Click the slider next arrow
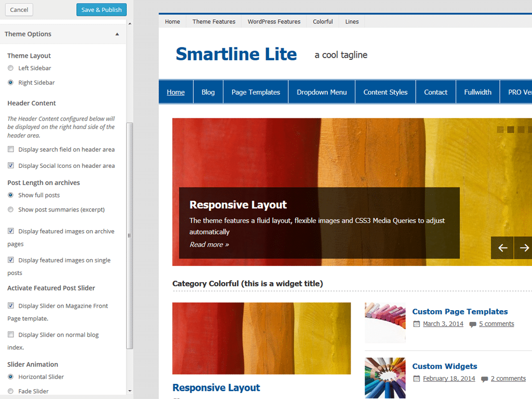Screen dimensions: 532x399 tap(523, 248)
